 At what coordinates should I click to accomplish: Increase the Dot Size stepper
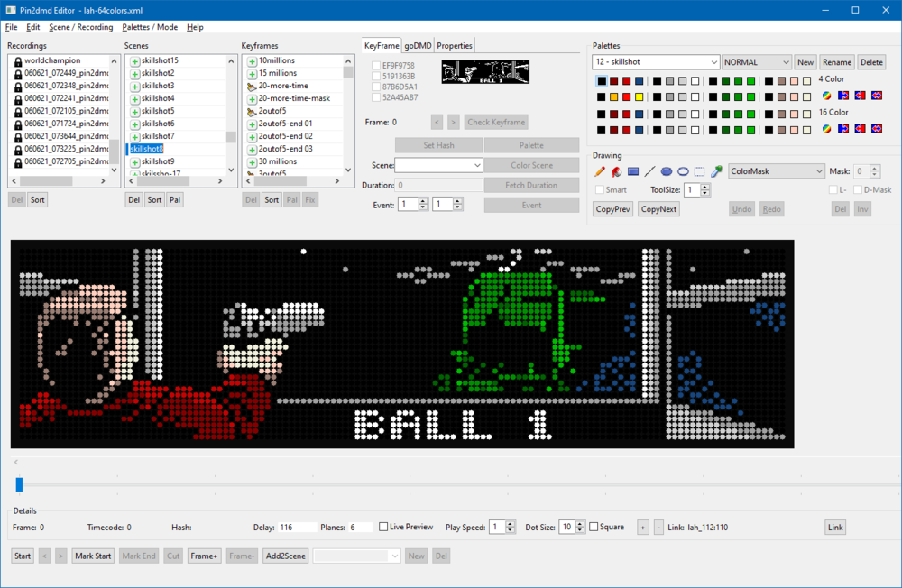point(580,524)
